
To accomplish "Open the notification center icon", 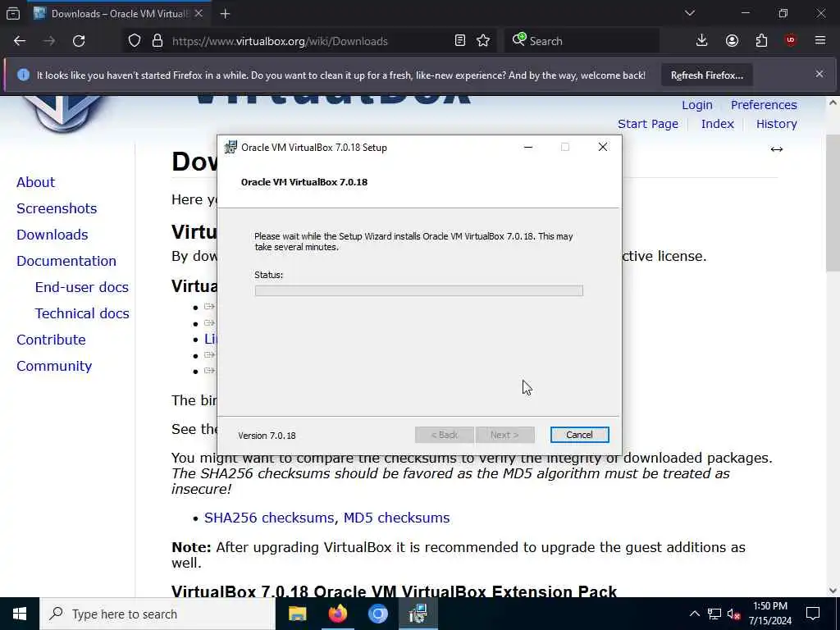I will (x=813, y=614).
